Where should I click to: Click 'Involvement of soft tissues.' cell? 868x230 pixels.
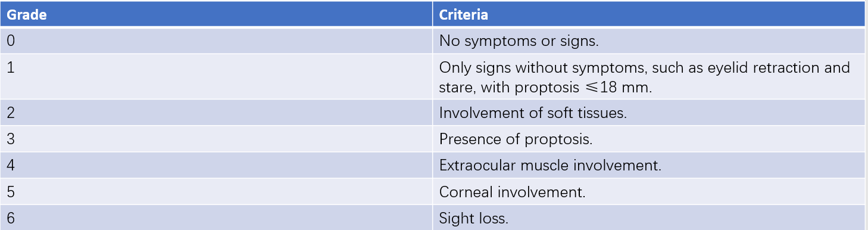(x=649, y=113)
